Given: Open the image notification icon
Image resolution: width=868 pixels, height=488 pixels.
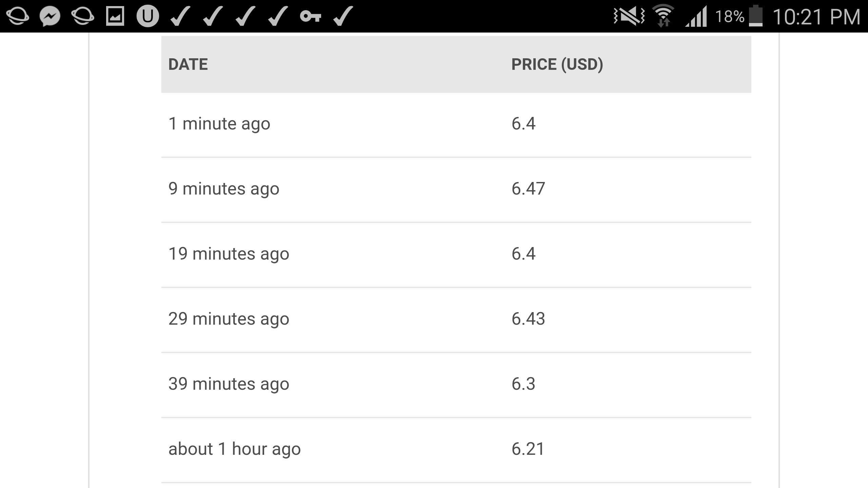Looking at the screenshot, I should tap(115, 16).
